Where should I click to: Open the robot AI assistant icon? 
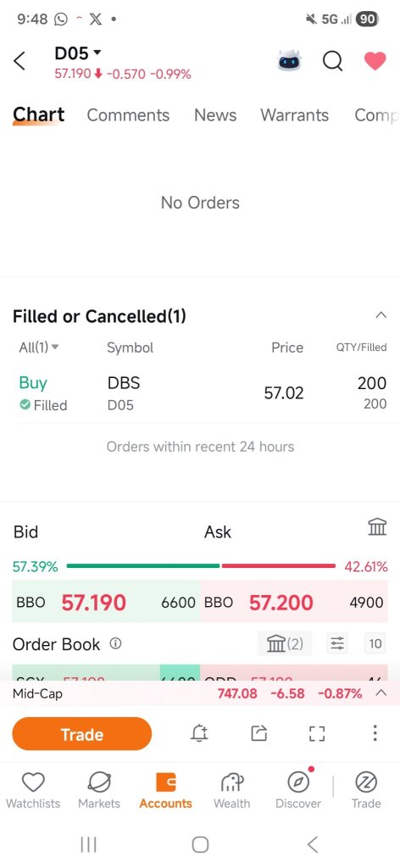point(289,60)
